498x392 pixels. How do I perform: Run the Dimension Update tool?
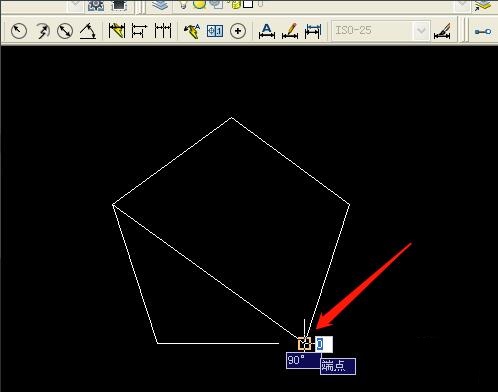click(x=313, y=31)
